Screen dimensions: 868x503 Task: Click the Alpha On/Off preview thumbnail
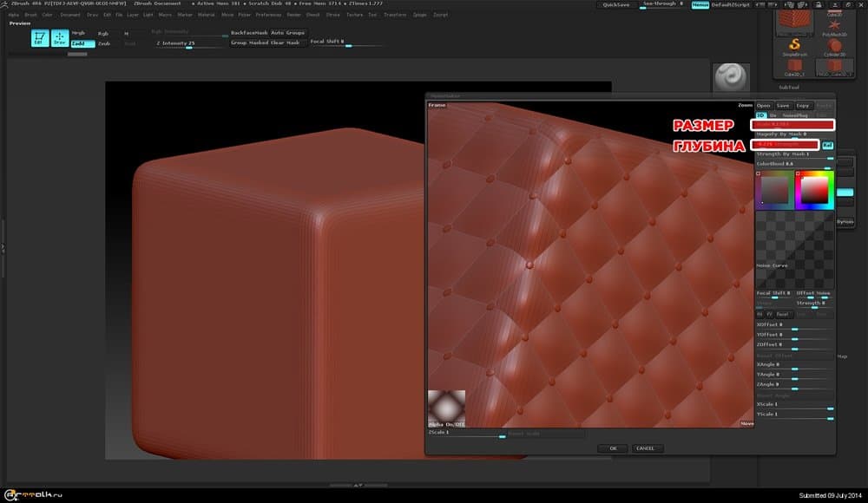coord(446,408)
